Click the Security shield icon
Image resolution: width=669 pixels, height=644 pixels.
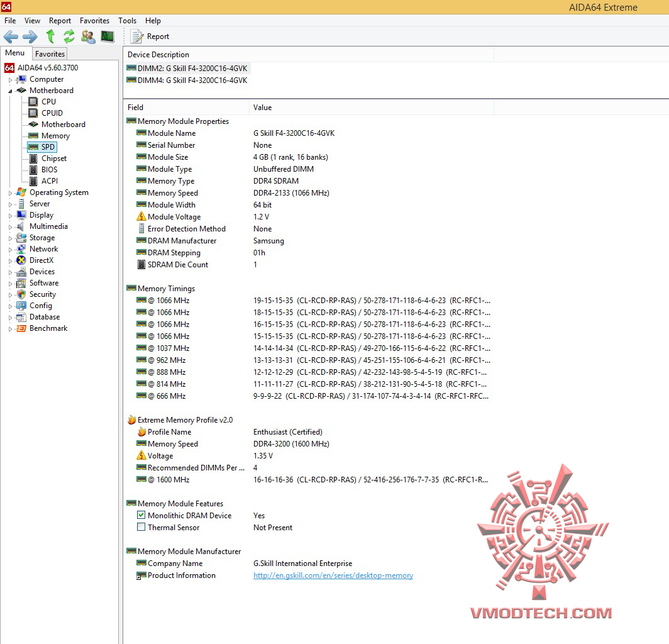pyautogui.click(x=21, y=294)
